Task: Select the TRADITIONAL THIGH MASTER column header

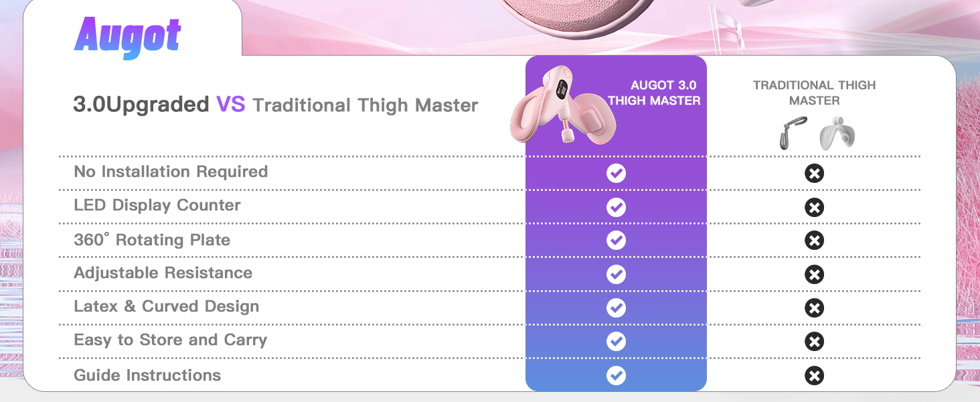Action: [814, 93]
